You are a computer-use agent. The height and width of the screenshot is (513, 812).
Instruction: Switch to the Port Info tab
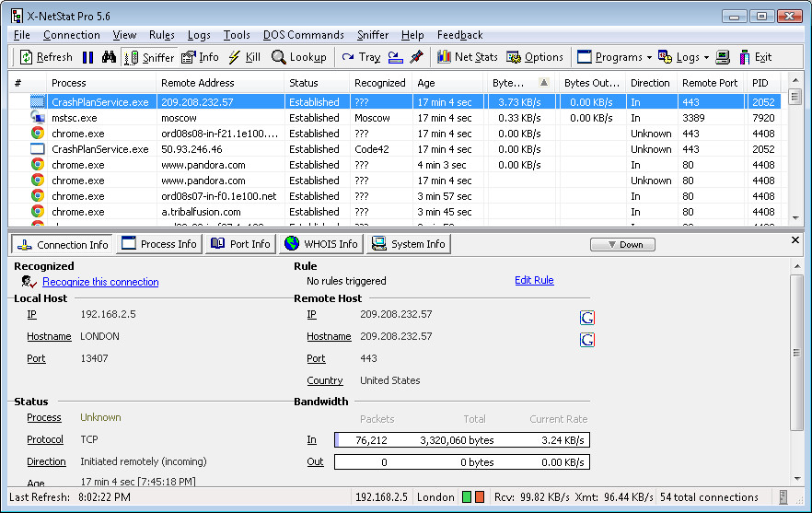(x=241, y=243)
